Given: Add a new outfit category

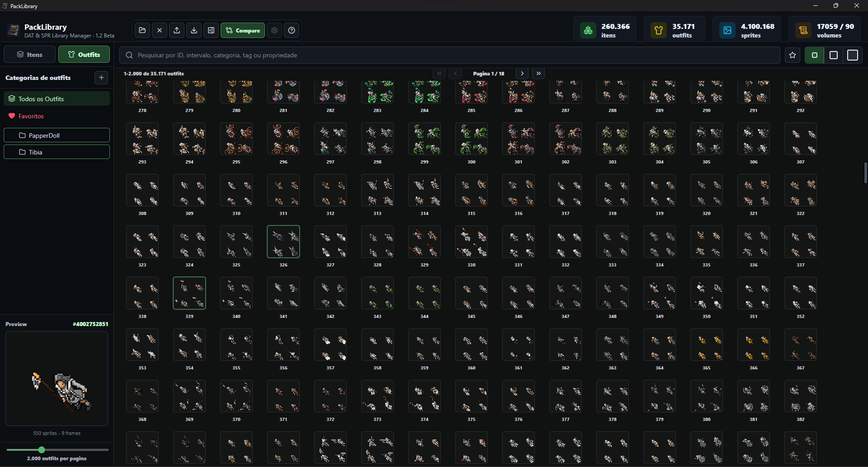Looking at the screenshot, I should (x=101, y=78).
